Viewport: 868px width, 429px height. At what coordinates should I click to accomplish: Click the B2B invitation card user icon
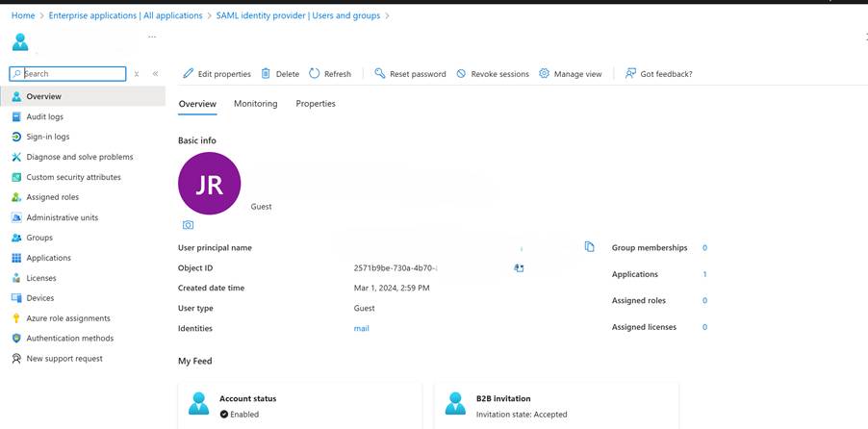(455, 404)
